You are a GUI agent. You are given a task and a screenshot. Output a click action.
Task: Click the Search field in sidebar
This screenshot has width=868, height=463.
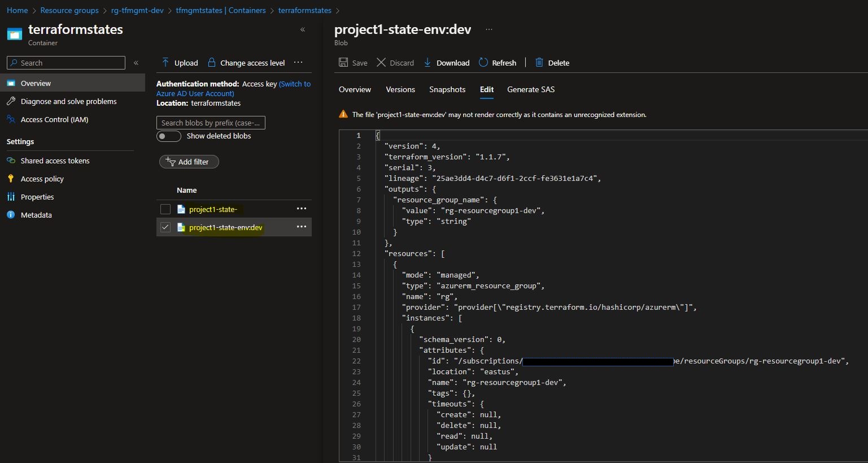(x=66, y=63)
